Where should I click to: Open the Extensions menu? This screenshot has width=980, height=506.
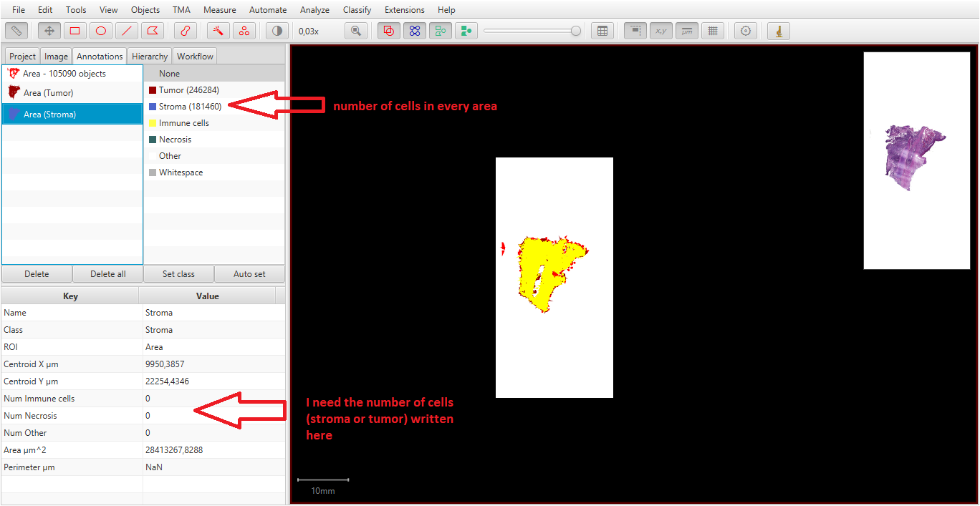point(404,10)
